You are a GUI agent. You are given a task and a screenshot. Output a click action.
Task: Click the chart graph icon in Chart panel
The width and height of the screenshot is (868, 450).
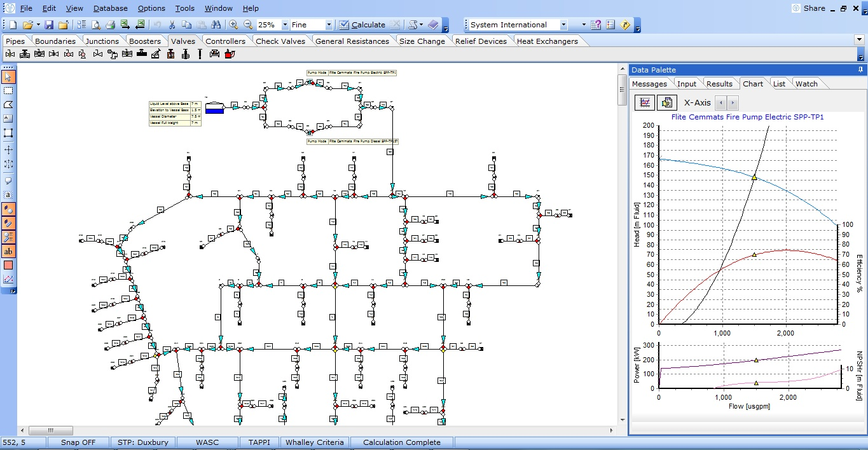pos(645,102)
